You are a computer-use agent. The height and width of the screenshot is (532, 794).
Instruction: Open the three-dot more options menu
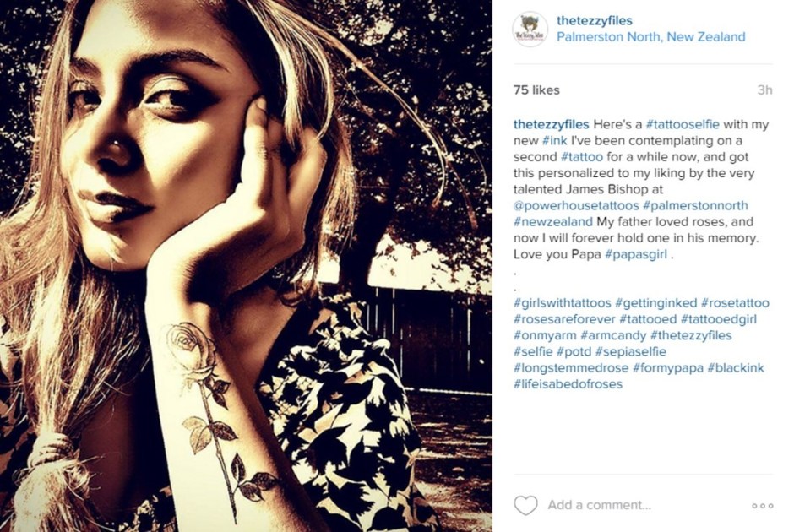[x=763, y=506]
